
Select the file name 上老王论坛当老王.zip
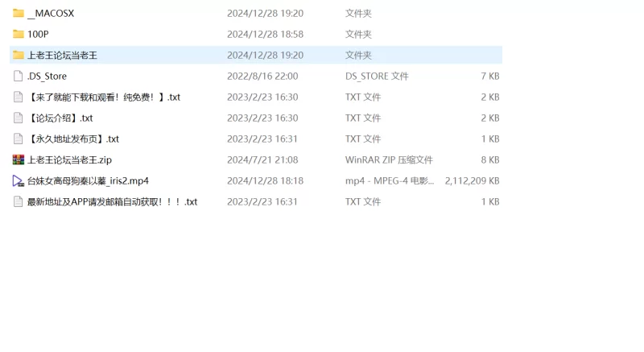(x=69, y=159)
